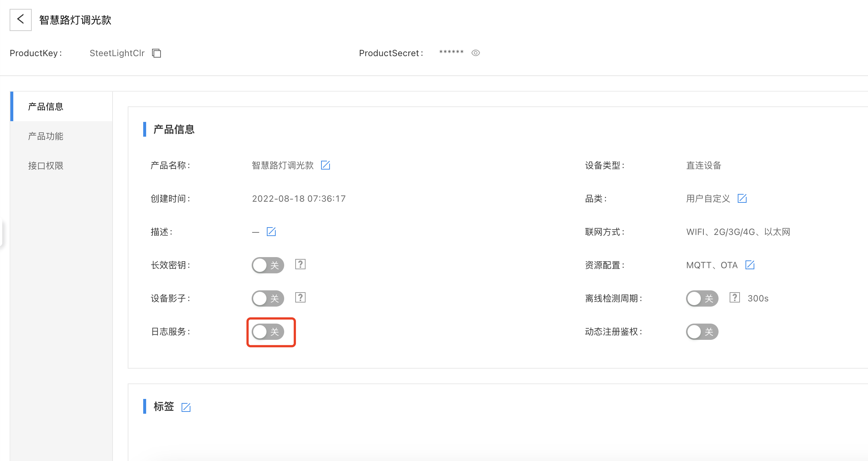Toggle the 设备影子 switch
Image resolution: width=868 pixels, height=461 pixels.
point(268,298)
